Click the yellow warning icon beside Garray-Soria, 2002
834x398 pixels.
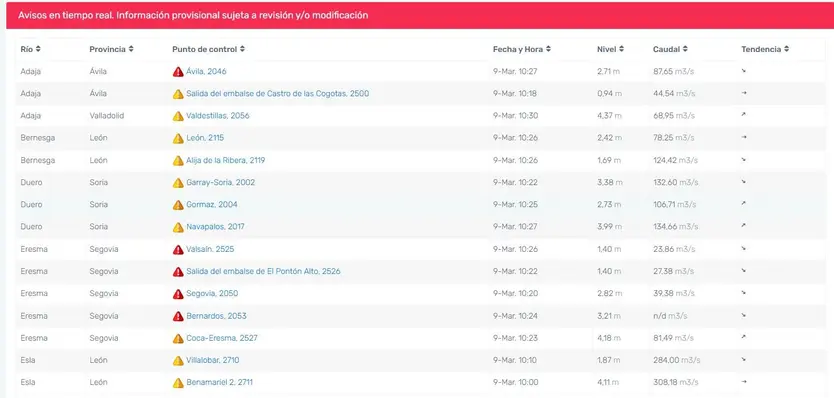178,183
